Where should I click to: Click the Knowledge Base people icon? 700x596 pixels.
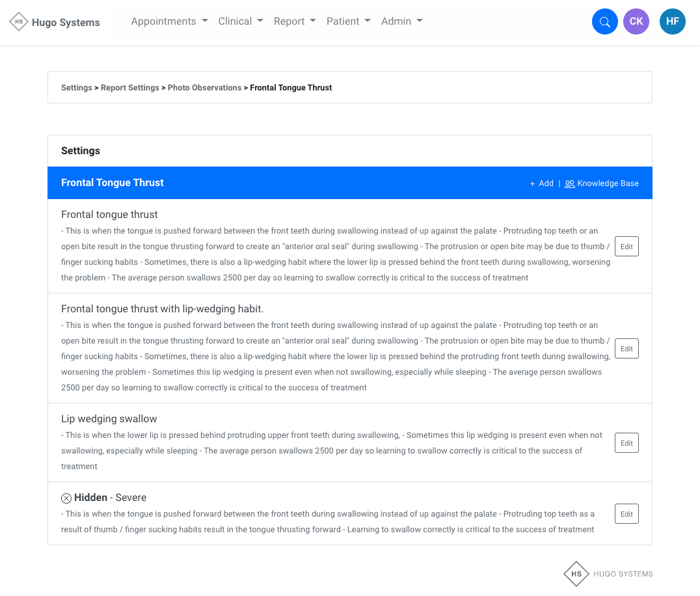pyautogui.click(x=569, y=184)
